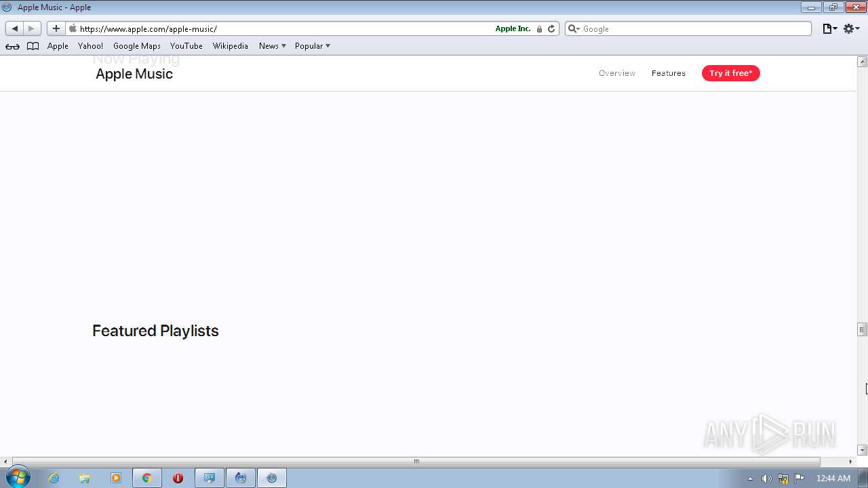
Task: Click the horizontal scrollbar thumb
Action: coord(416,462)
